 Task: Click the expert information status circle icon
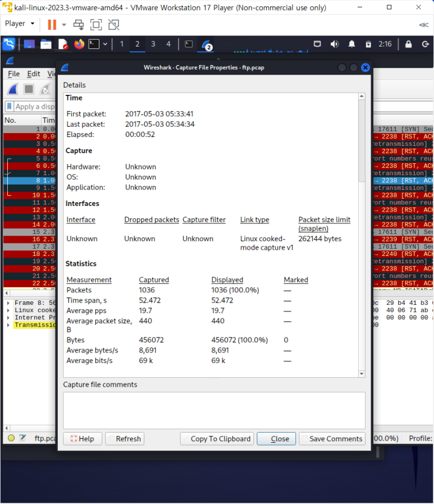tap(11, 438)
